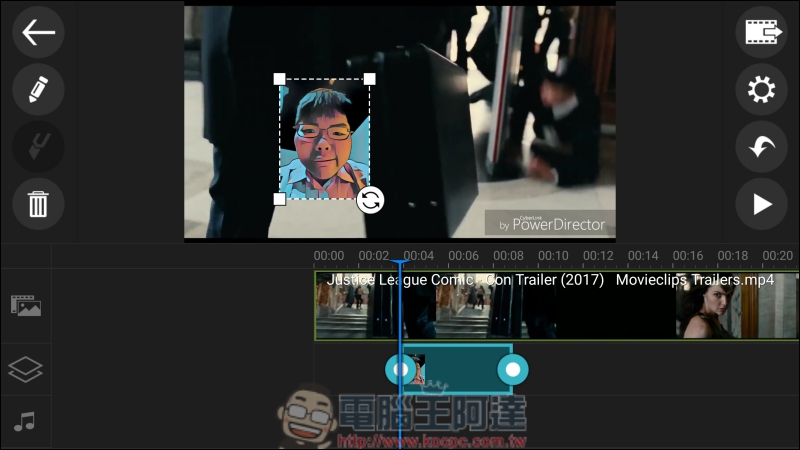Viewport: 800px width, 450px height.
Task: Jump to 00:00 on timeline ruler
Action: [329, 256]
